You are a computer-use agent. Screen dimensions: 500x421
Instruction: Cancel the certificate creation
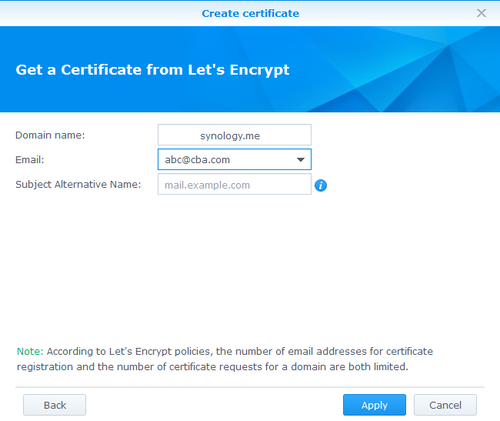pos(445,405)
